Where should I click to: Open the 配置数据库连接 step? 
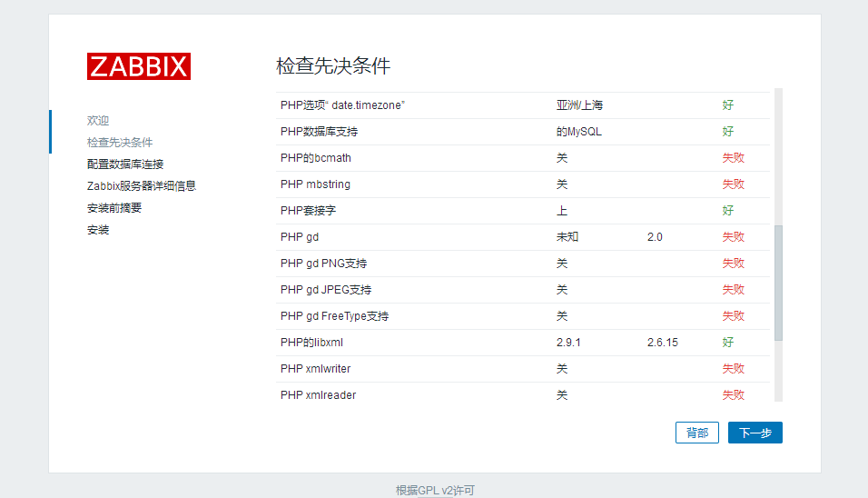[125, 164]
